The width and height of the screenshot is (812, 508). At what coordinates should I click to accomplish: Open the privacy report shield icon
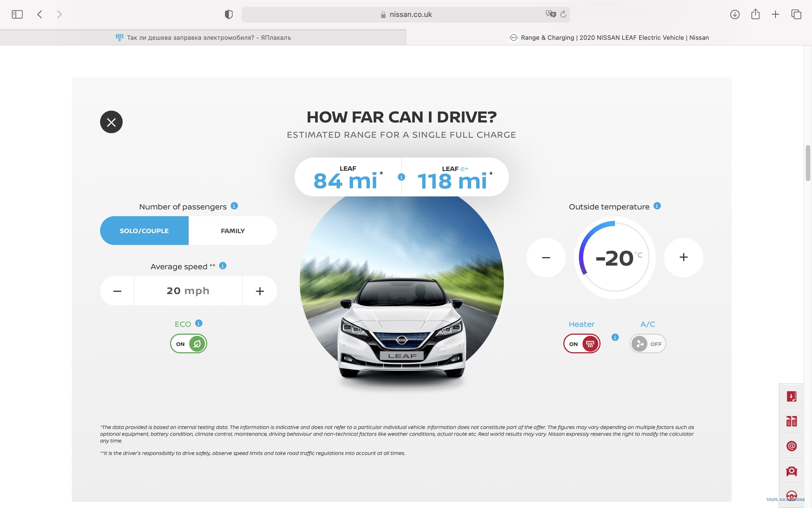(x=228, y=14)
